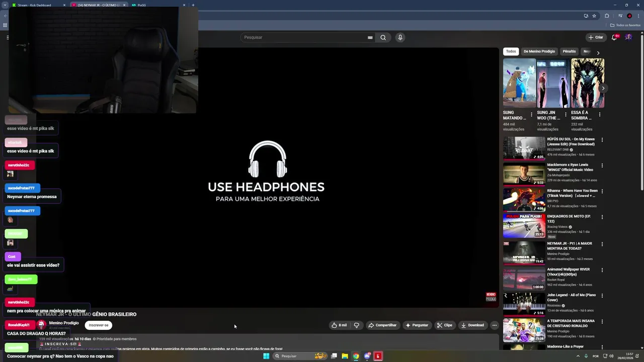Viewport: 644px width, 362px height.
Task: Open the volume icon in system tray
Action: coord(611,356)
